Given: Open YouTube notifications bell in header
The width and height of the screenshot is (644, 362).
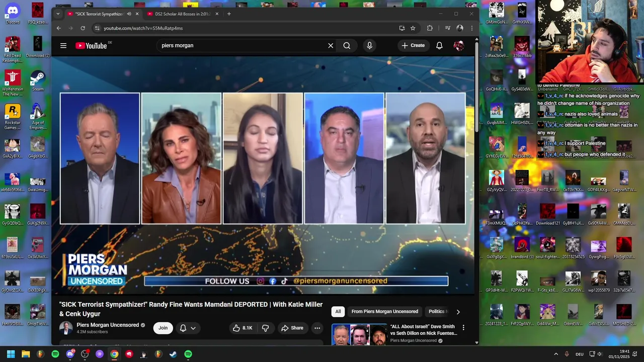Looking at the screenshot, I should coord(439,45).
